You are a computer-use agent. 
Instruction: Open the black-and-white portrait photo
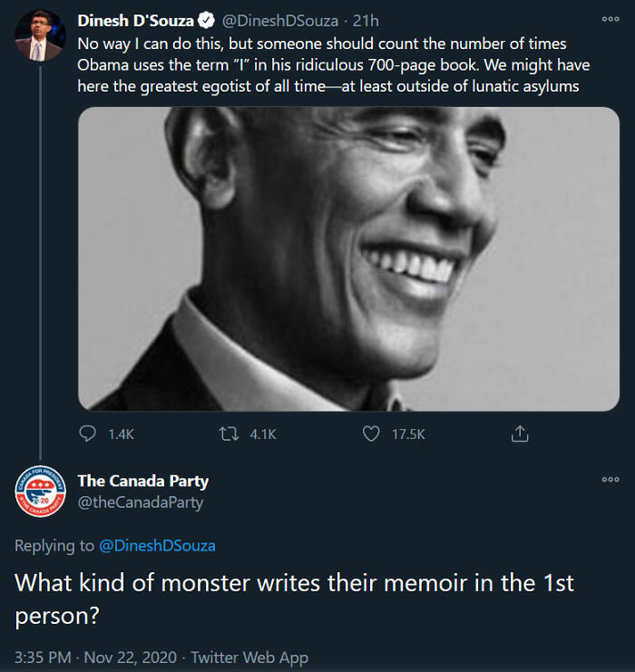point(348,258)
